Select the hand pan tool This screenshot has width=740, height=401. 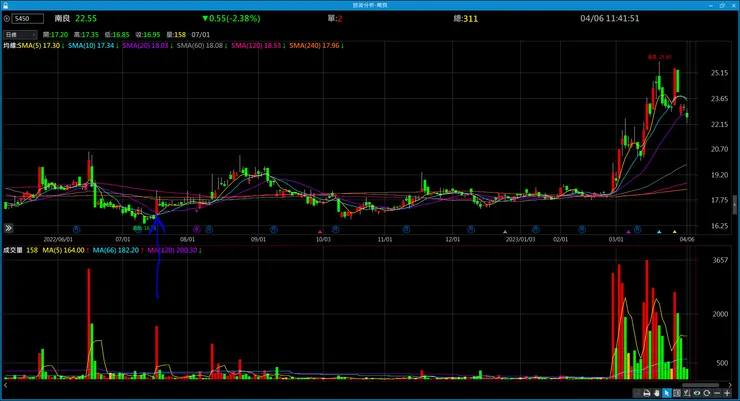coord(656,393)
